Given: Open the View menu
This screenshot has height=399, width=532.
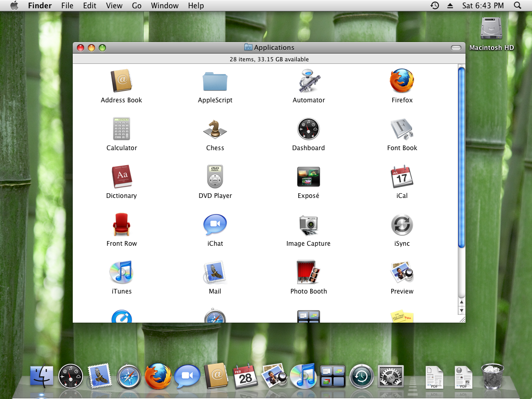Looking at the screenshot, I should [114, 6].
